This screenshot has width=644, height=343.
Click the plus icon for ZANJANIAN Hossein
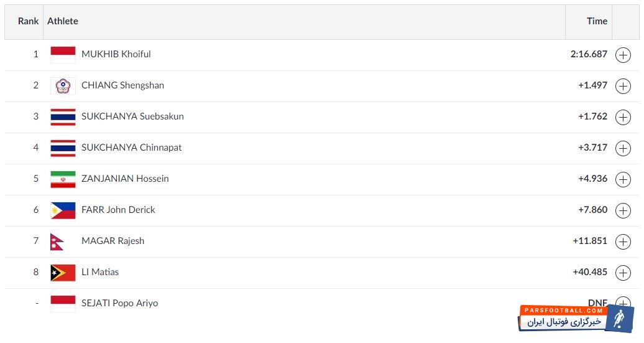pyautogui.click(x=623, y=179)
